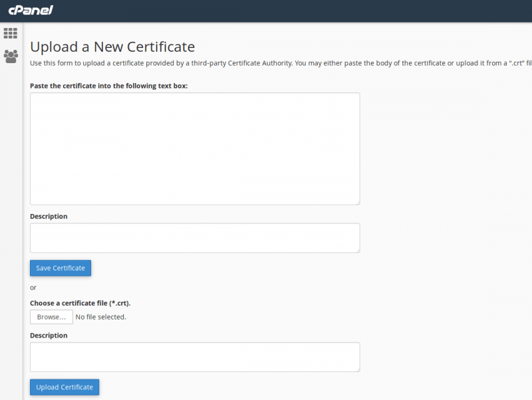Click Description label above the Save button
Image resolution: width=532 pixels, height=400 pixels.
tap(49, 216)
